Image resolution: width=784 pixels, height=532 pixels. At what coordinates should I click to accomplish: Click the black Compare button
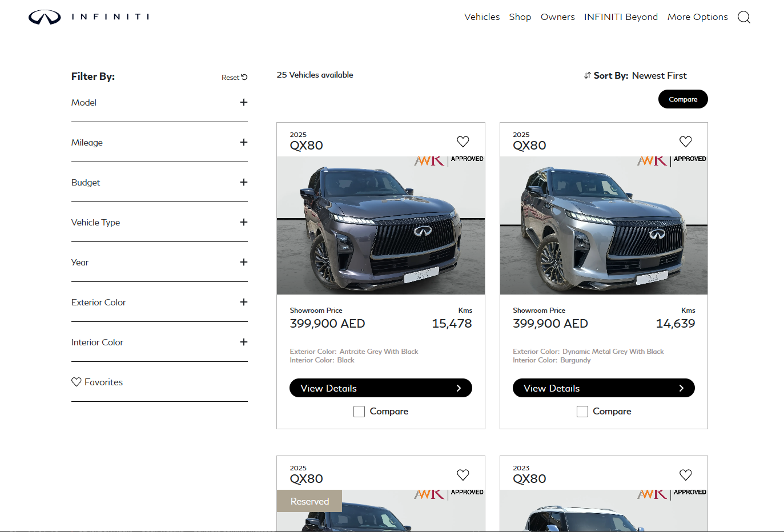(x=683, y=99)
